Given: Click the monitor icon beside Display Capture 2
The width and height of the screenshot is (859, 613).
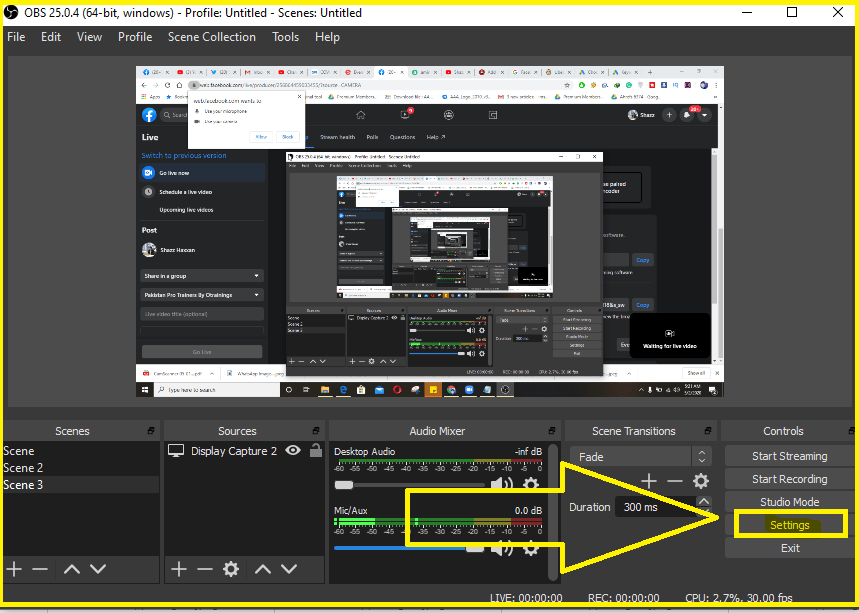Looking at the screenshot, I should [176, 451].
